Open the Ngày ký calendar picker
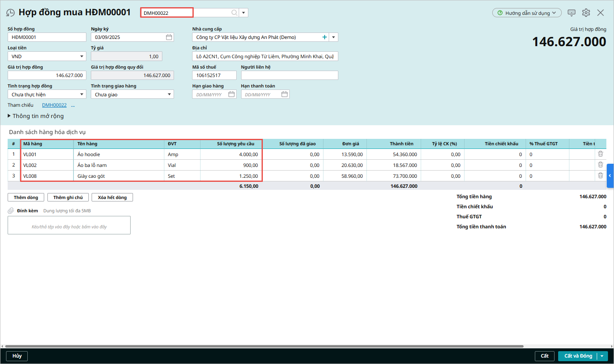 point(169,37)
